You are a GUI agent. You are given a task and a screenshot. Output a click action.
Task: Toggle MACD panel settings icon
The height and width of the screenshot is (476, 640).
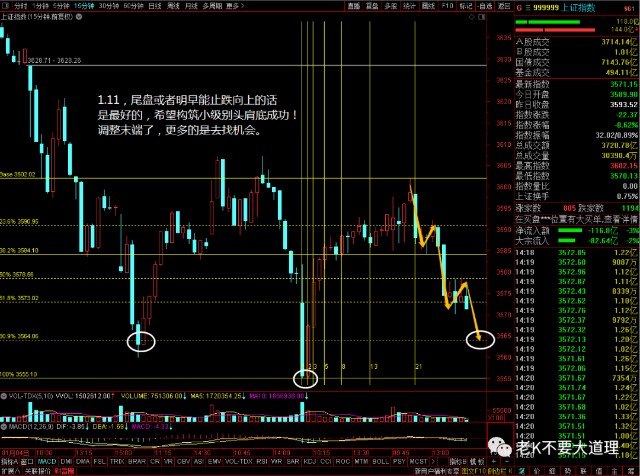4,427
